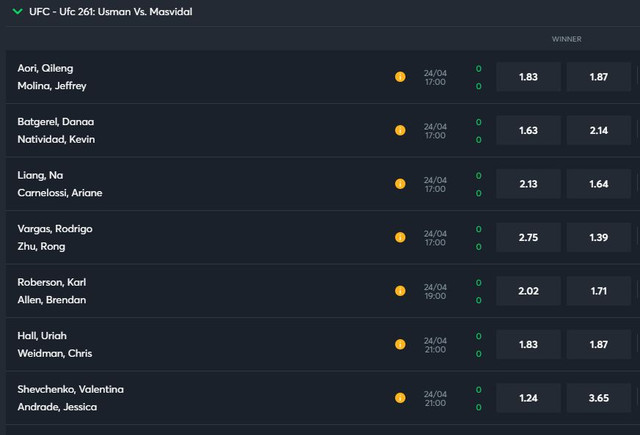
Task: Open the Andrade, Jessica fighter name
Action: tap(57, 406)
